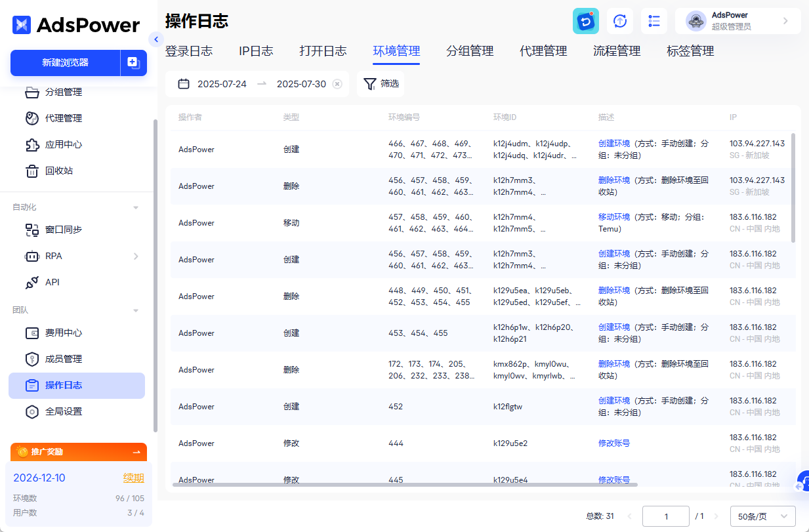Click the blue refresh notification icon
The height and width of the screenshot is (532, 809).
coord(586,21)
